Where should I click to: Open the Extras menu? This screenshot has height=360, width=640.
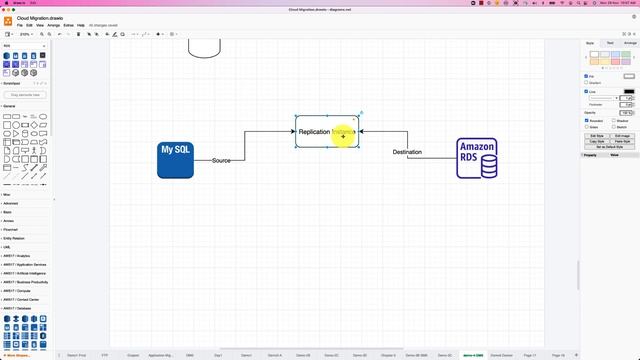(69, 25)
